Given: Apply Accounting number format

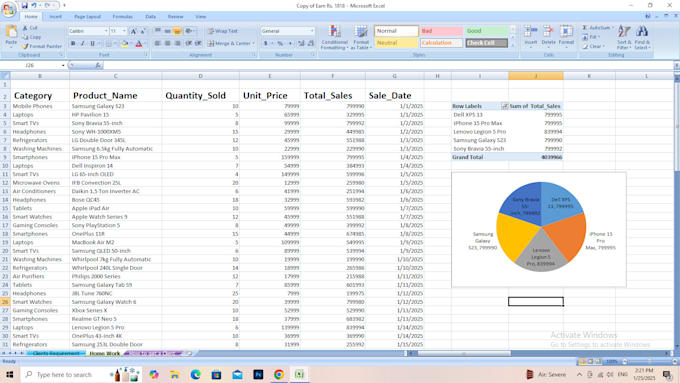Looking at the screenshot, I should 265,43.
